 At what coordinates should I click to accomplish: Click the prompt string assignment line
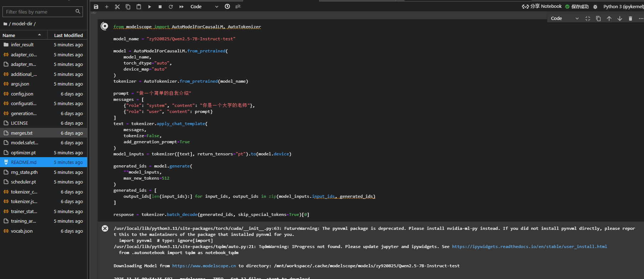pyautogui.click(x=152, y=93)
